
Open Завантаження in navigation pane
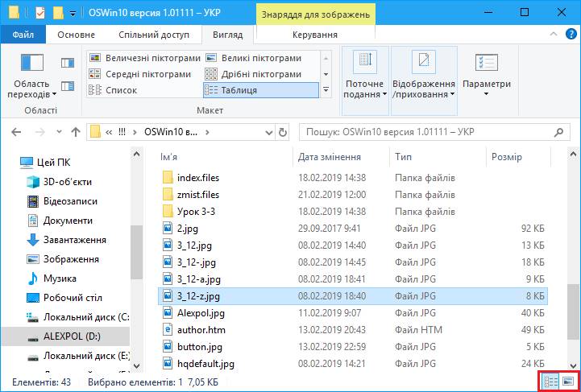coord(66,240)
